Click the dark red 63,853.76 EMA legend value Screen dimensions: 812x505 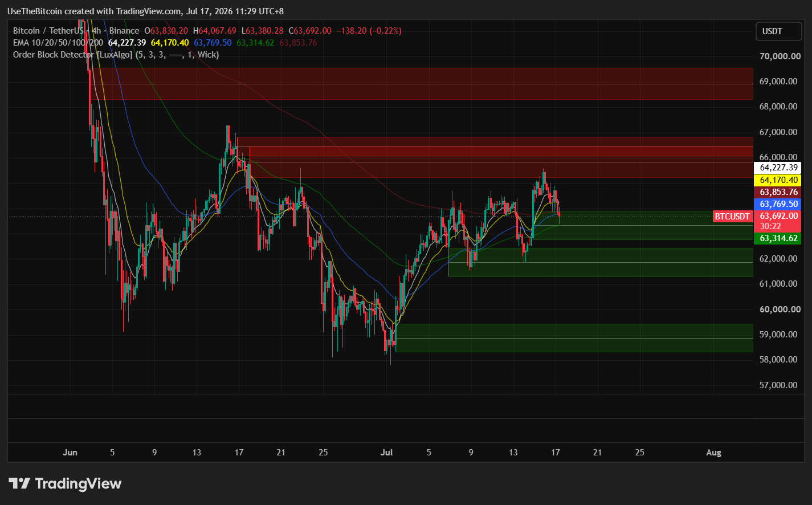pyautogui.click(x=298, y=43)
